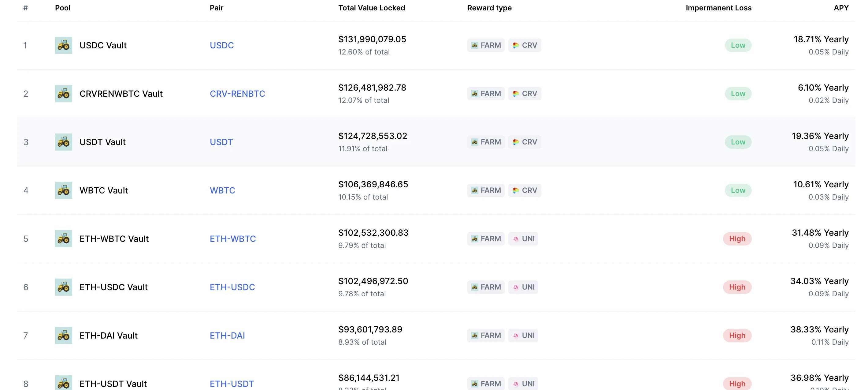Open the CRV-RENBTC pair link
This screenshot has width=868, height=390.
pos(237,93)
